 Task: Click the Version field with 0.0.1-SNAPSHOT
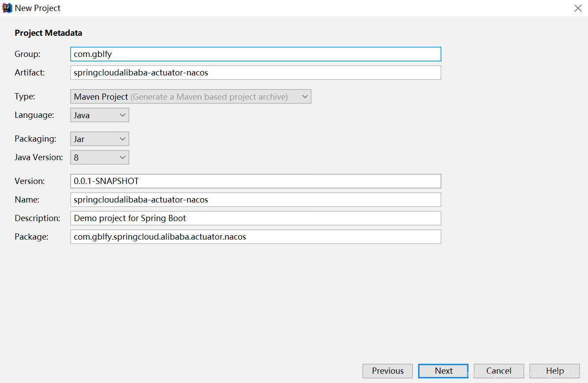tap(255, 181)
